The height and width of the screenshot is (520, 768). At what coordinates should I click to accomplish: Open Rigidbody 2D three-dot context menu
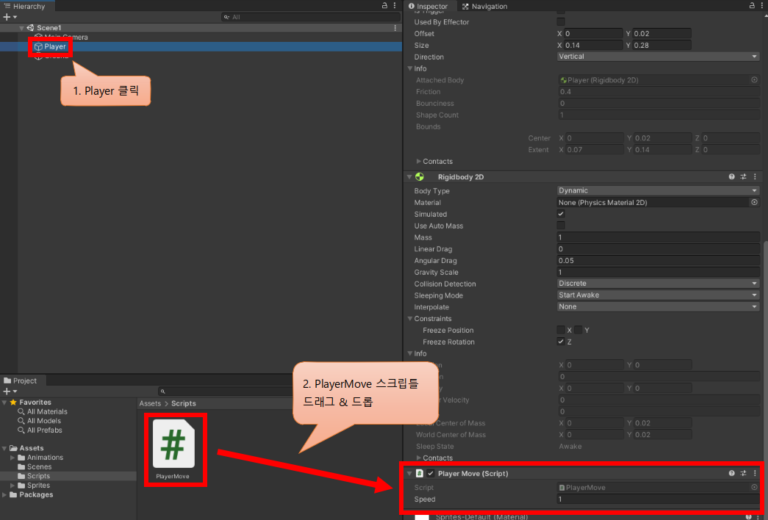click(755, 177)
